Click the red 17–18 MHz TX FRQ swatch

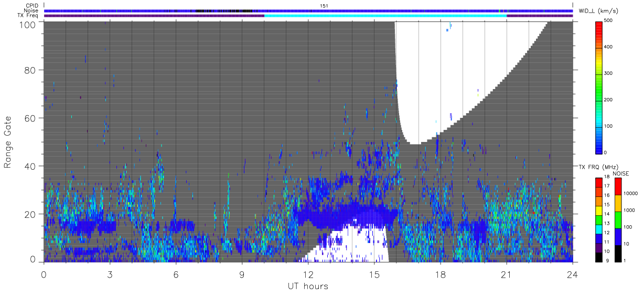(x=599, y=181)
